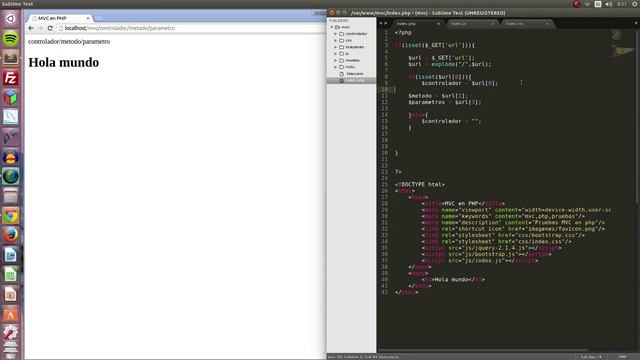
Task: Open the tab list dropdown arrow in Sublime
Action: click(636, 23)
